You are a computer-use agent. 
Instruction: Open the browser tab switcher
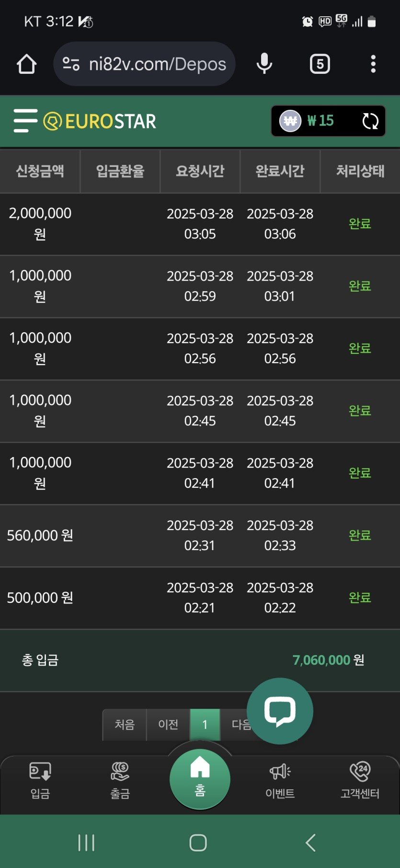coord(320,64)
